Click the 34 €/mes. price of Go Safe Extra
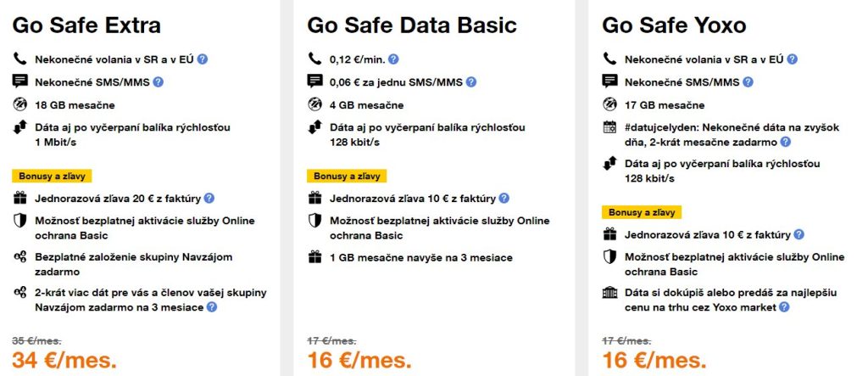This screenshot has width=868, height=376. (x=64, y=360)
